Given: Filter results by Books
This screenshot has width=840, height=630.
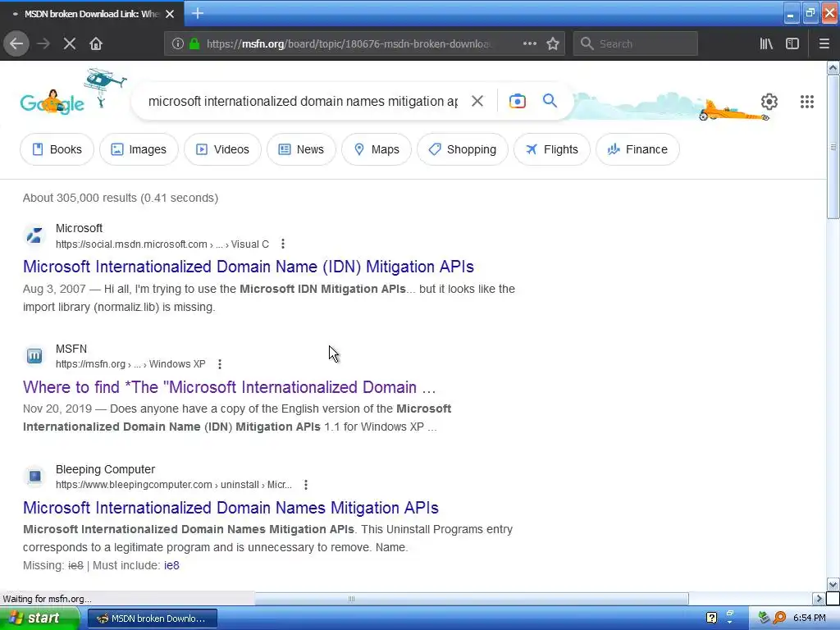Looking at the screenshot, I should click(x=57, y=149).
